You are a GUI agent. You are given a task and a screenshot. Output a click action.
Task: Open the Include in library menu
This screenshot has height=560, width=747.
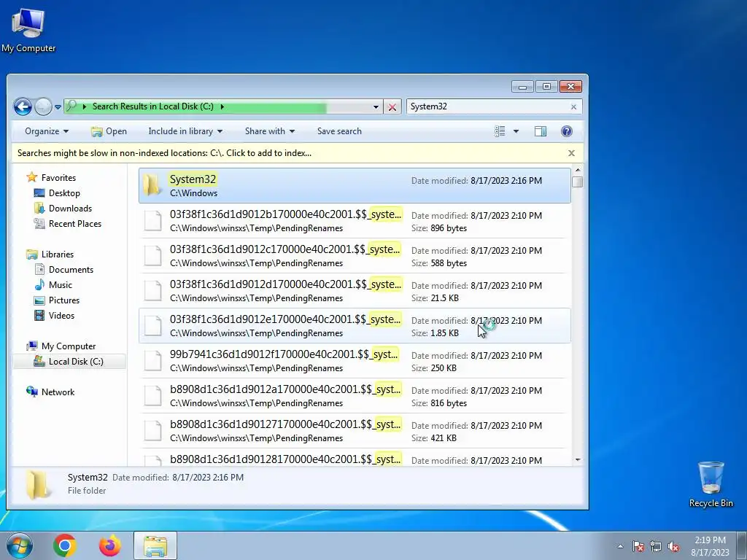tap(185, 131)
